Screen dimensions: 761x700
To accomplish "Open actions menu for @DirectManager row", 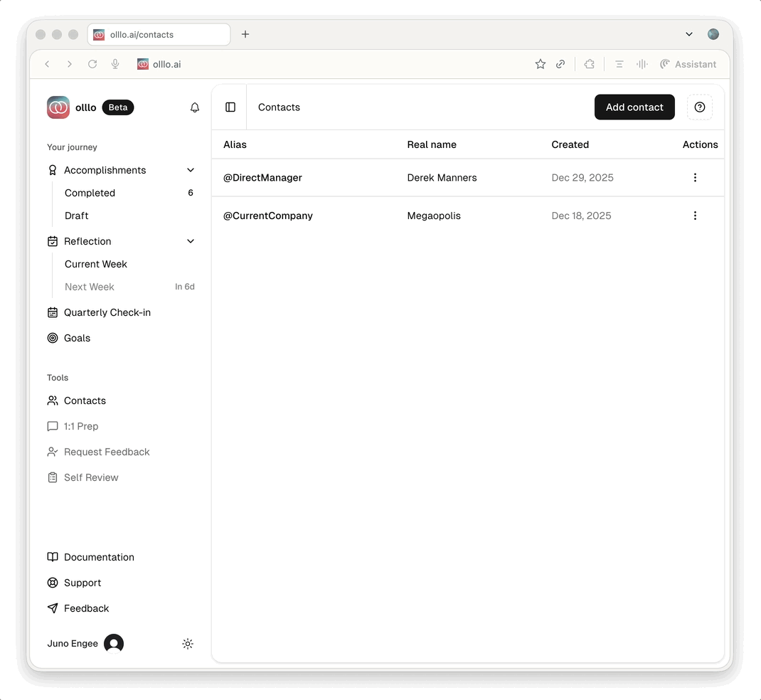I will 695,178.
